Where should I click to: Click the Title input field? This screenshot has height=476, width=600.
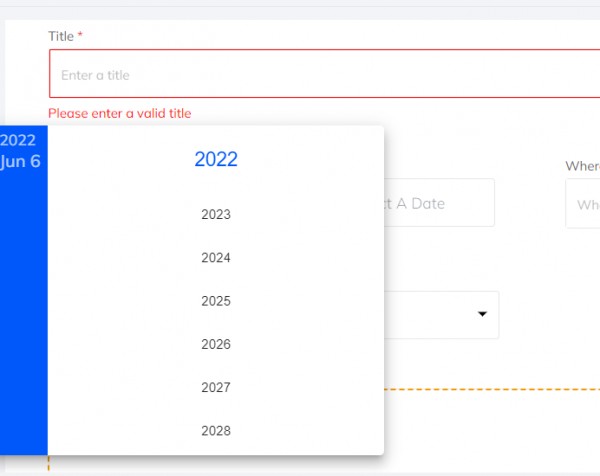pyautogui.click(x=320, y=74)
